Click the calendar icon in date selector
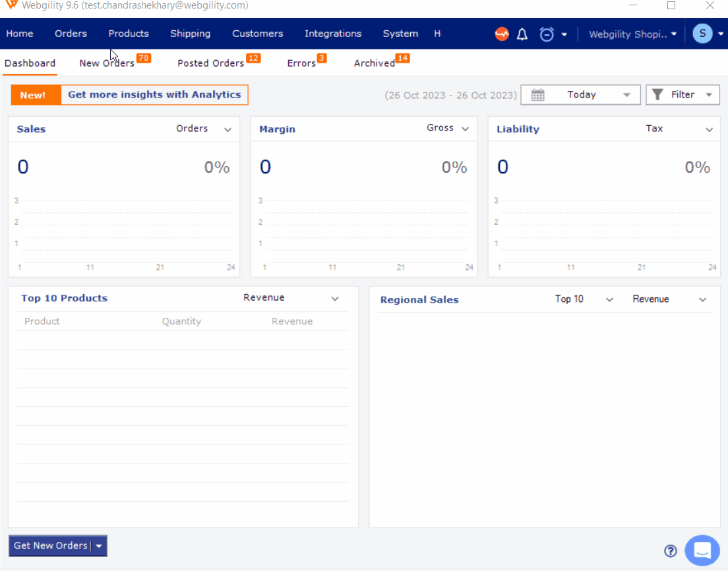The image size is (728, 571). [x=537, y=95]
